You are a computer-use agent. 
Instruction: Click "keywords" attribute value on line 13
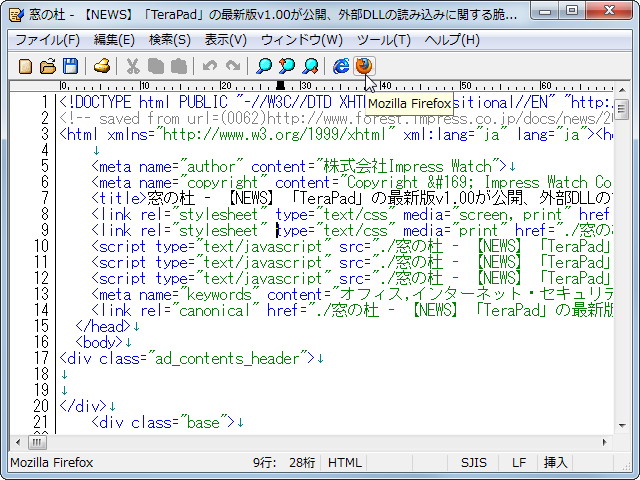click(x=219, y=294)
